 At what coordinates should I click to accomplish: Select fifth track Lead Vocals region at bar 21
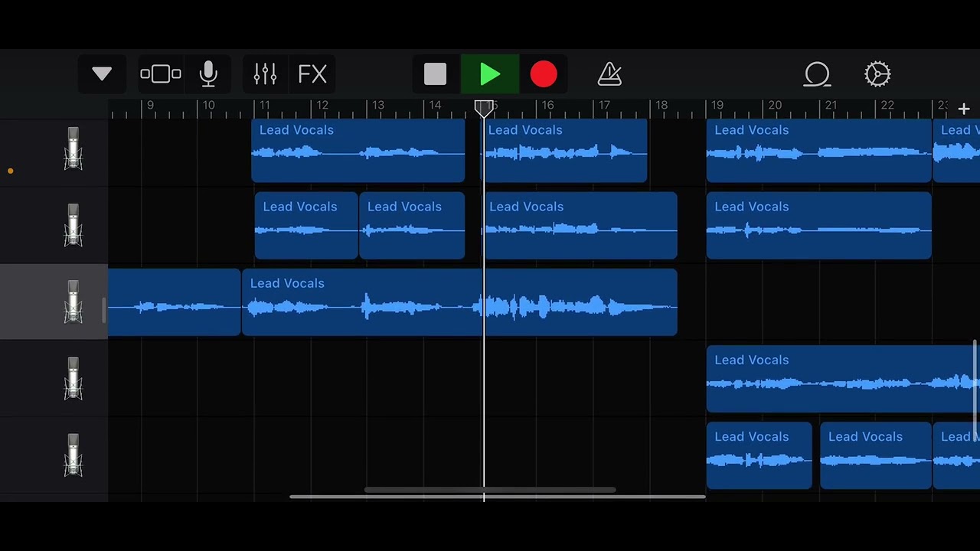(x=876, y=455)
